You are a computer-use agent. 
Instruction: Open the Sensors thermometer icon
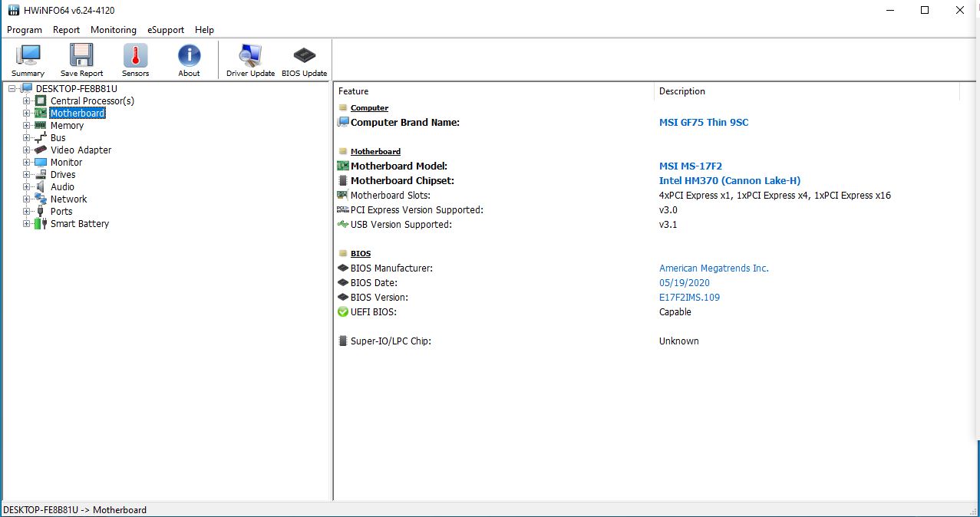pos(135,55)
